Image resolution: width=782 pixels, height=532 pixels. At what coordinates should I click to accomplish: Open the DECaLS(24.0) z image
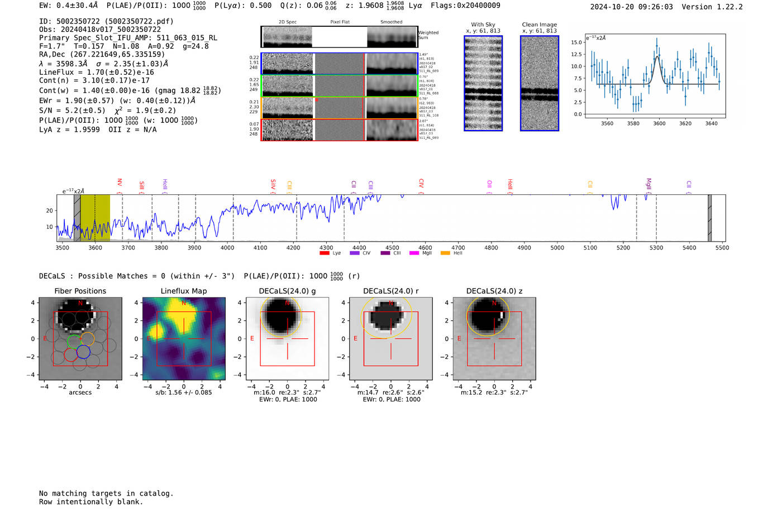[494, 338]
